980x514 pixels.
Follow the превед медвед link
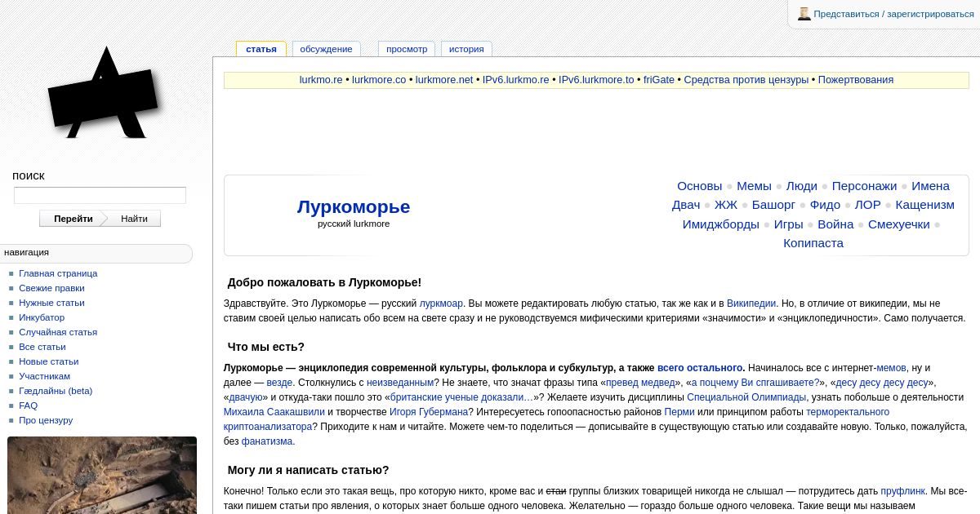640,383
